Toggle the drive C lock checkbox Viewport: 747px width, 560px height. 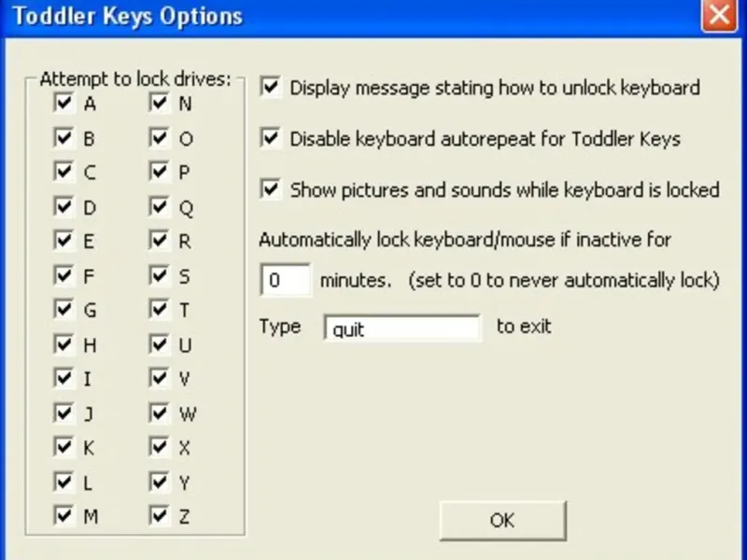64,173
